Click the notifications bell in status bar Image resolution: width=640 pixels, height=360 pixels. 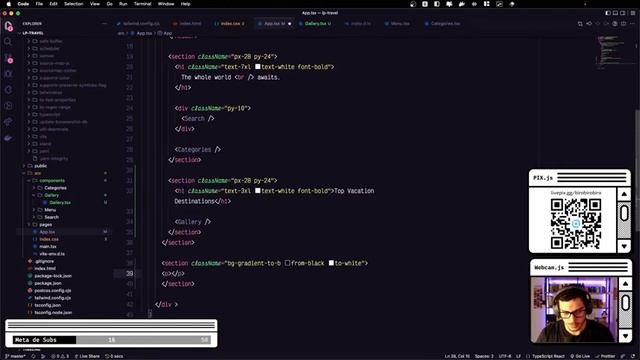[x=633, y=356]
